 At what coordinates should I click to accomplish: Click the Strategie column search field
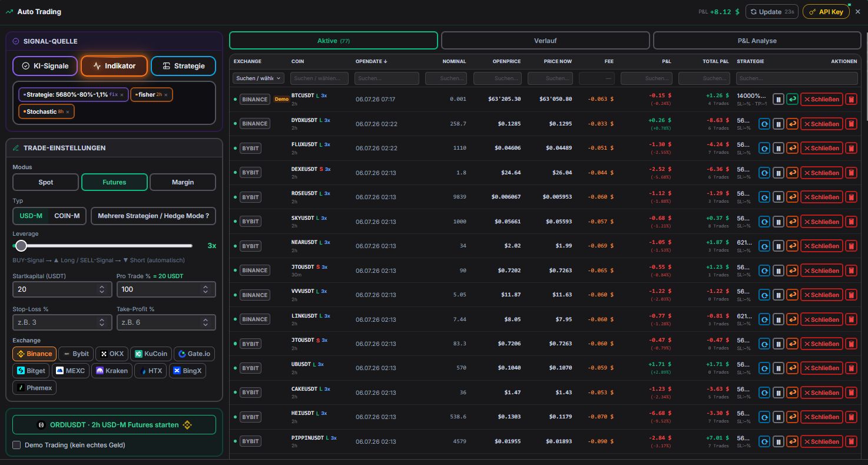coord(797,78)
